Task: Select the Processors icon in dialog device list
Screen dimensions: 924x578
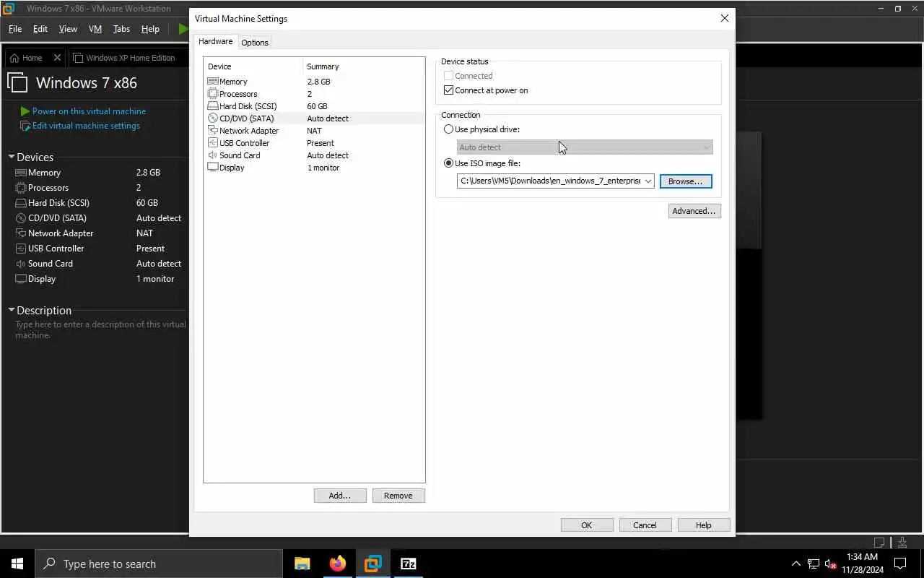Action: 212,94
